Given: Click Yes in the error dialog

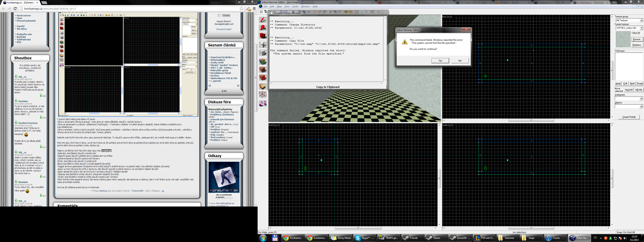Looking at the screenshot, I should click(x=440, y=61).
